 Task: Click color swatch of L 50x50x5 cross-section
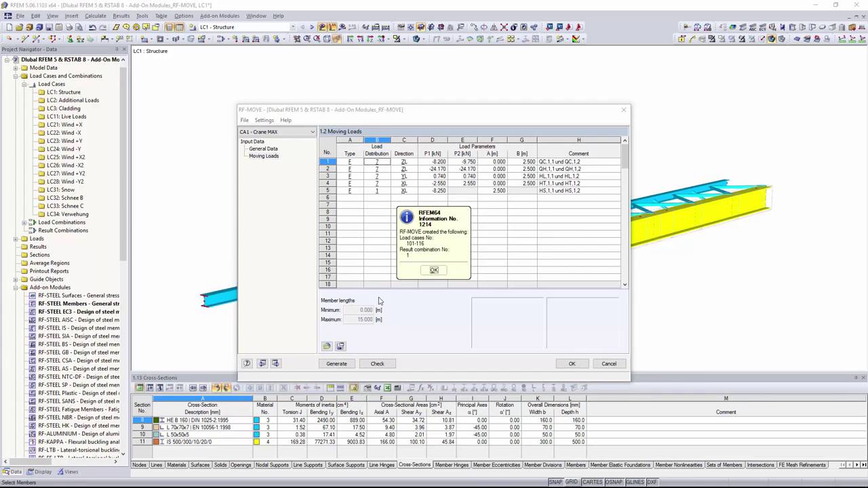156,434
